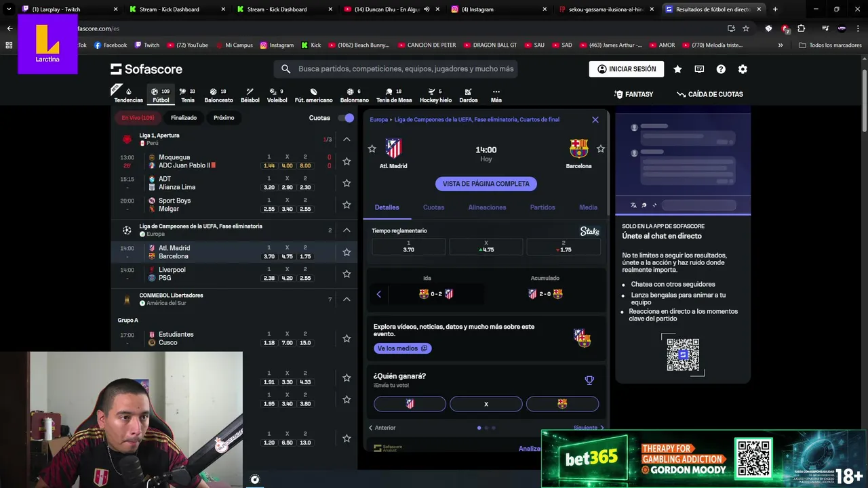This screenshot has width=868, height=488.
Task: Open VISTA DE PÁGINA COMPLETA
Action: coord(486,184)
